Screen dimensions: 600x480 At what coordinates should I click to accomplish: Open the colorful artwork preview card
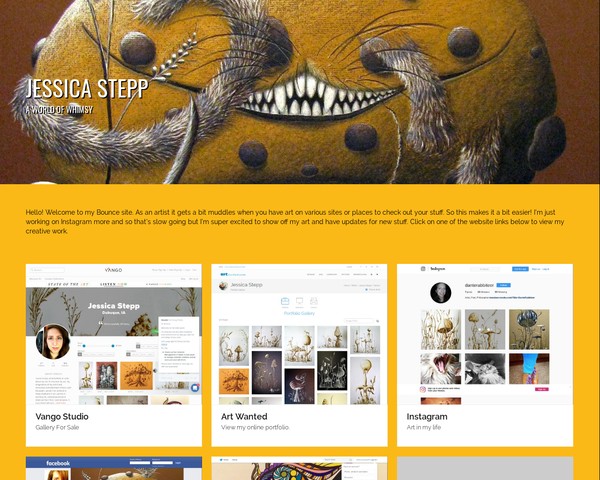pyautogui.click(x=299, y=468)
